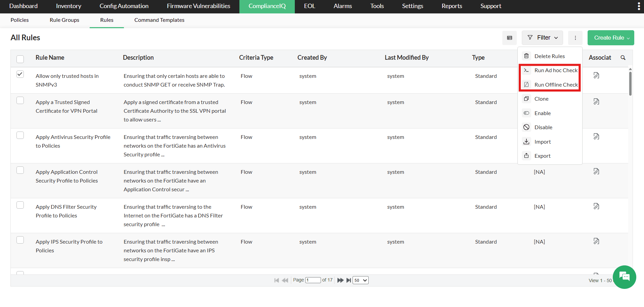Open Firmware Vulnerabilities section
This screenshot has height=307, width=644.
click(198, 6)
